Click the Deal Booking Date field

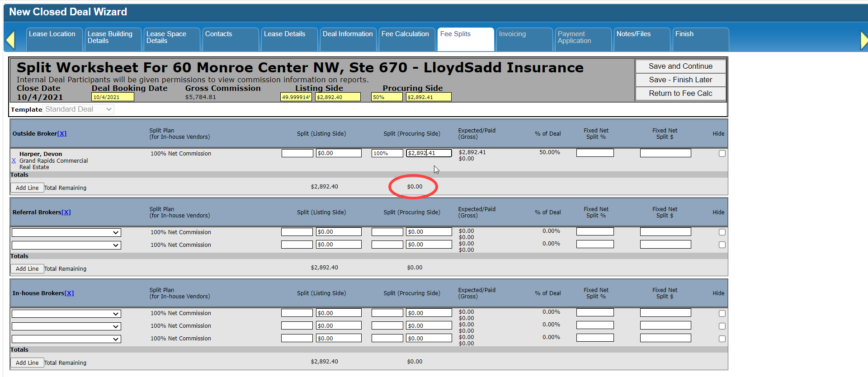[x=113, y=97]
